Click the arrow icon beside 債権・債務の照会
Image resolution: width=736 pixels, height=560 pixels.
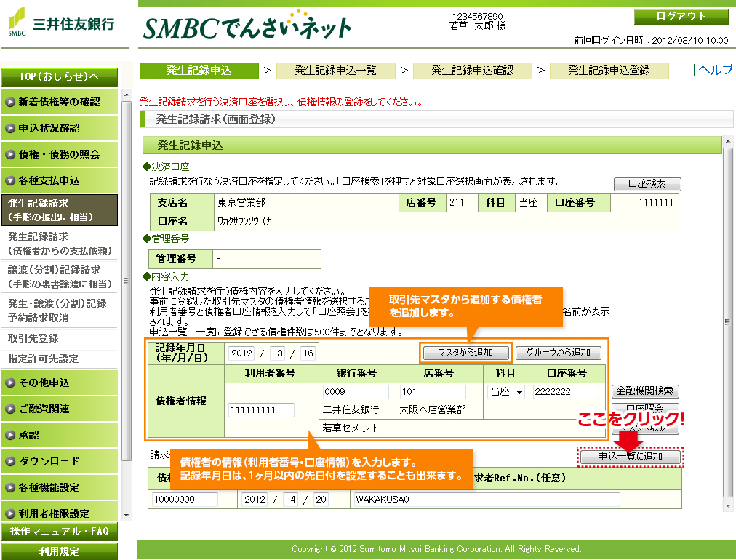click(x=10, y=154)
